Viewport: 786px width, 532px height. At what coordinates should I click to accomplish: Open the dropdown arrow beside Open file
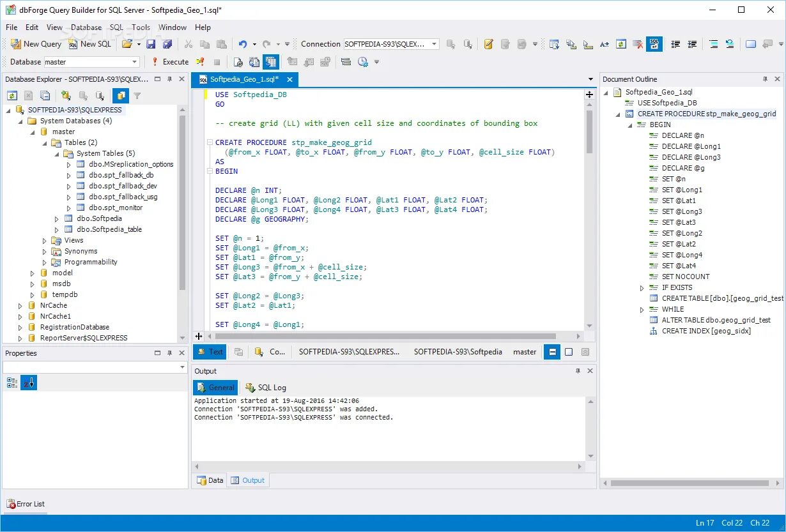pos(139,44)
